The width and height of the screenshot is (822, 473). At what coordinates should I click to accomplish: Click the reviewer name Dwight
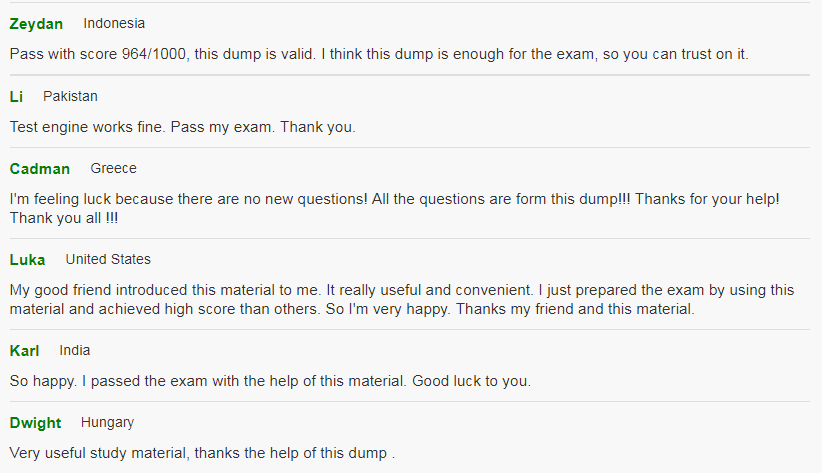[35, 423]
